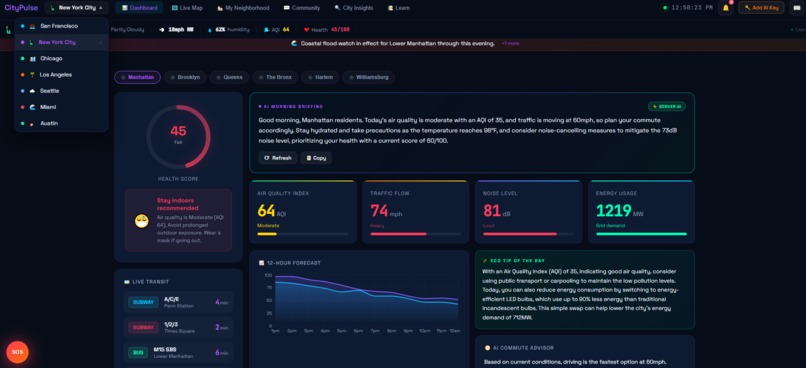Click the refresh arrow icon in the briefing
The width and height of the screenshot is (806, 368).
[x=266, y=158]
